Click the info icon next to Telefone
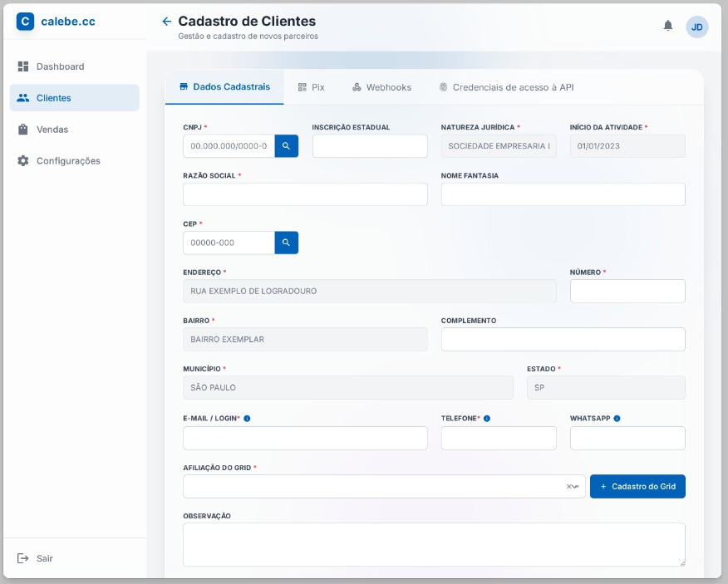This screenshot has width=728, height=584. [487, 419]
